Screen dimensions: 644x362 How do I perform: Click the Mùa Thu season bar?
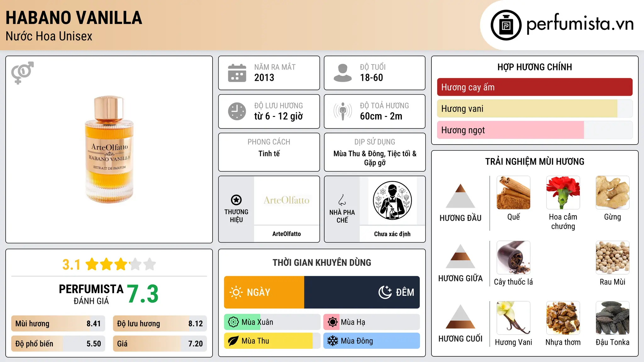[x=272, y=341]
